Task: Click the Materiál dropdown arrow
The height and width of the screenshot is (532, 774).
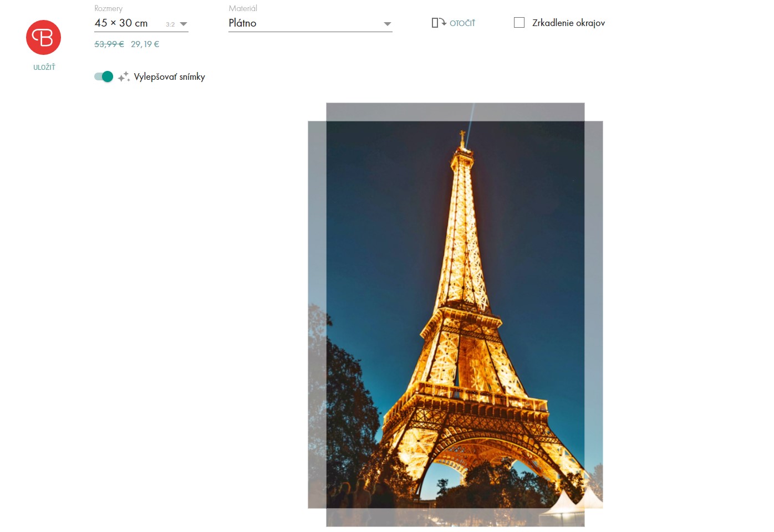Action: (x=388, y=24)
